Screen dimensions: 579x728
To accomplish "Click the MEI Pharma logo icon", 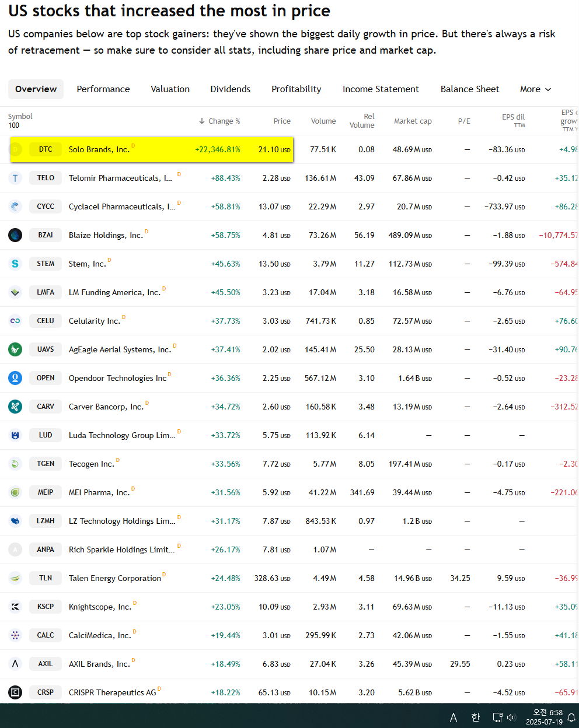I will (15, 492).
